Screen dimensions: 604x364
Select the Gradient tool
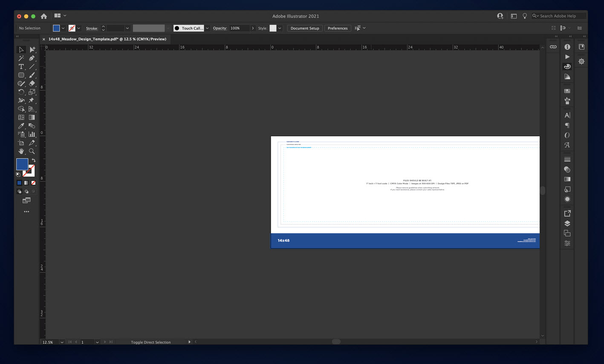(32, 117)
